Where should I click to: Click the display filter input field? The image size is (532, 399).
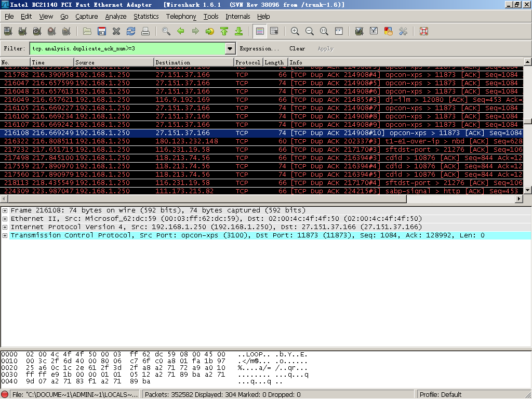[128, 48]
